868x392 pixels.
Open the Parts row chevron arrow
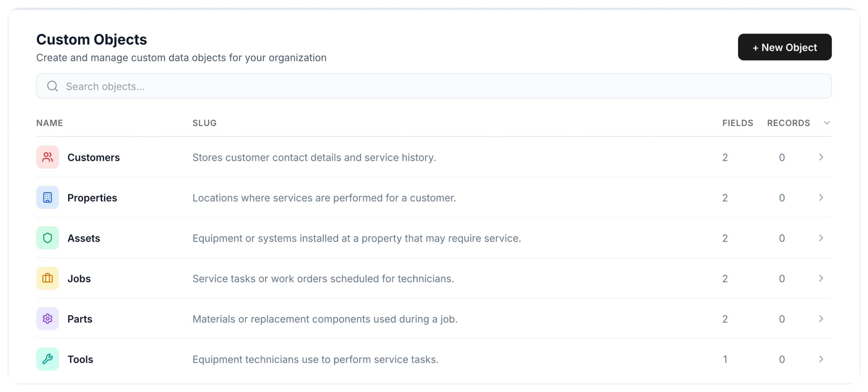pos(821,318)
